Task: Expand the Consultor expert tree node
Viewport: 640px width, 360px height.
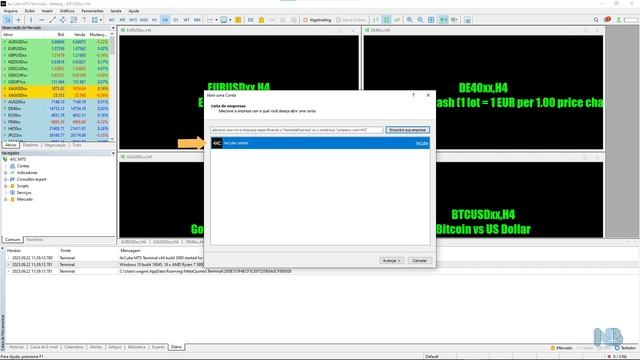Action: 6,179
